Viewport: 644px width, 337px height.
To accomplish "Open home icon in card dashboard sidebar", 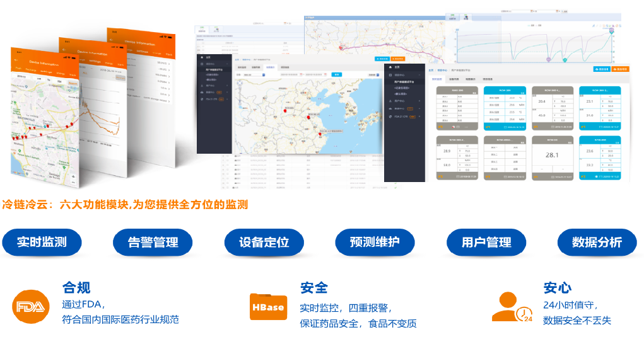I will (390, 67).
